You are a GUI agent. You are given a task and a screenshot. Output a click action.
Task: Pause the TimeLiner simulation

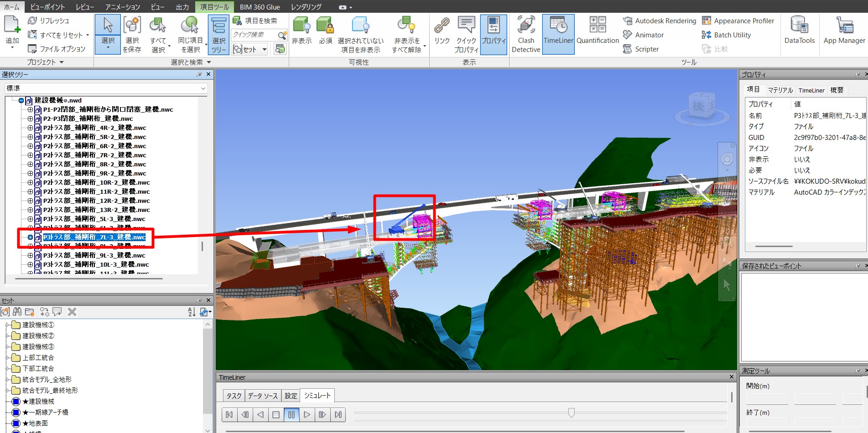pyautogui.click(x=291, y=415)
